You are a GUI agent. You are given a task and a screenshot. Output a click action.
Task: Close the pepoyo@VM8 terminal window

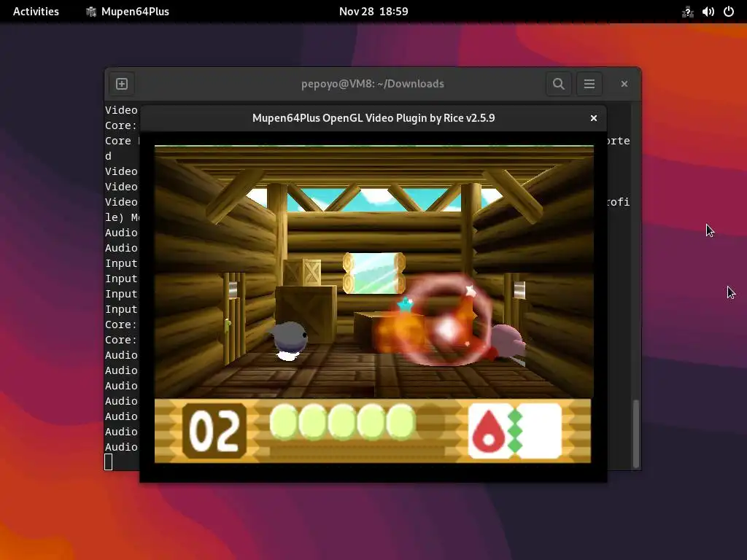(x=624, y=84)
